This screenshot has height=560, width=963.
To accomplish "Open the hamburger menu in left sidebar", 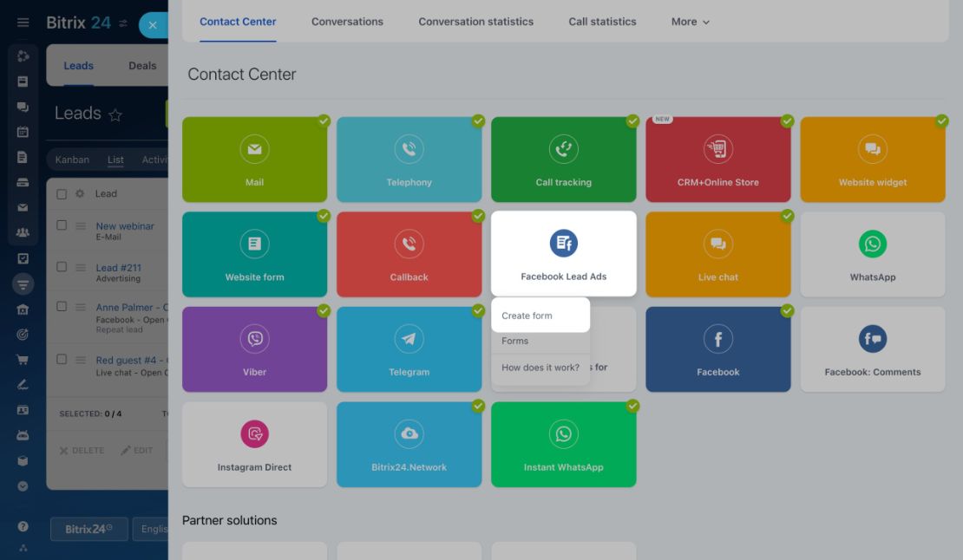I will pos(23,23).
